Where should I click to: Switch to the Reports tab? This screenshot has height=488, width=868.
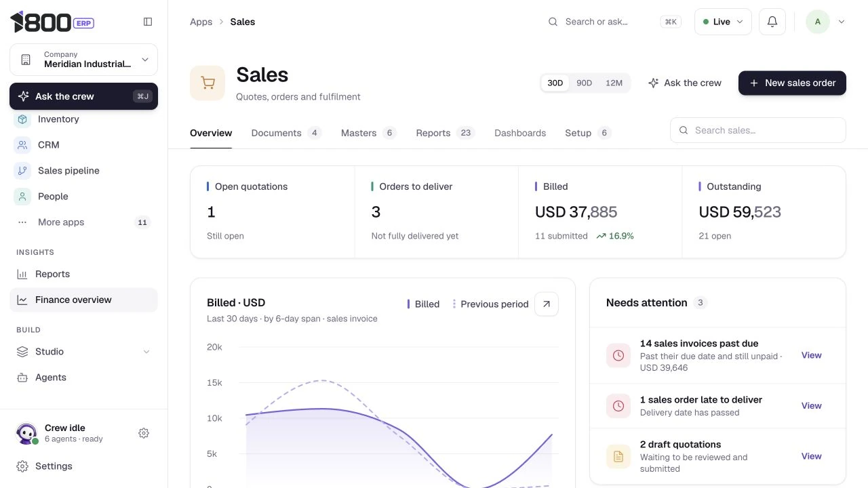pos(446,133)
